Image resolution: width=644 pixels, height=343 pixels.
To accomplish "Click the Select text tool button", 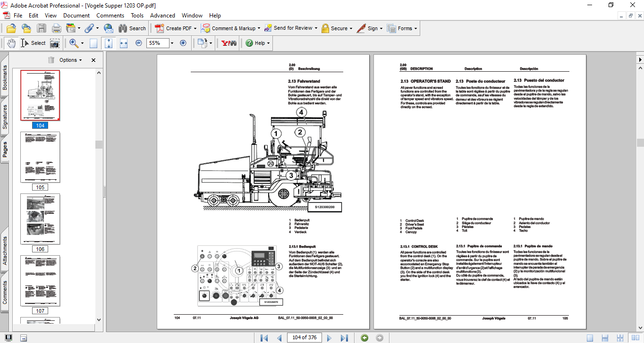I will tap(33, 43).
